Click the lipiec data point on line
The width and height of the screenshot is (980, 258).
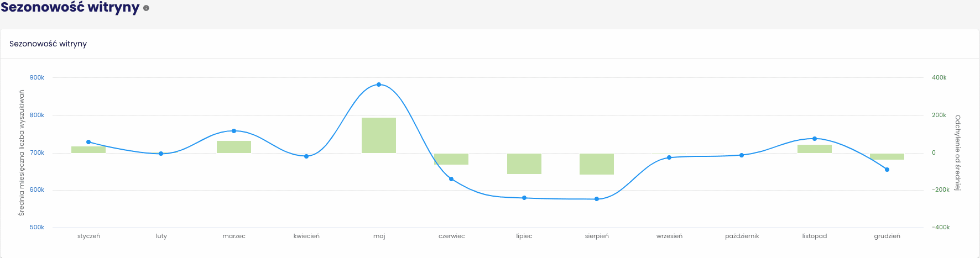point(524,198)
